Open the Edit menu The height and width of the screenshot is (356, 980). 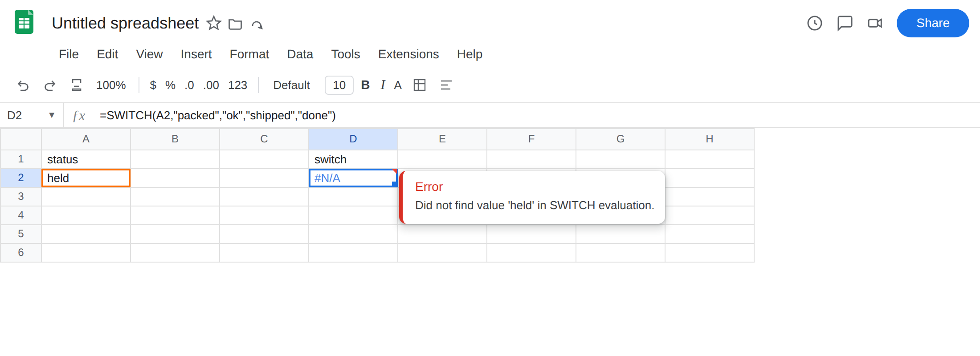coord(107,54)
